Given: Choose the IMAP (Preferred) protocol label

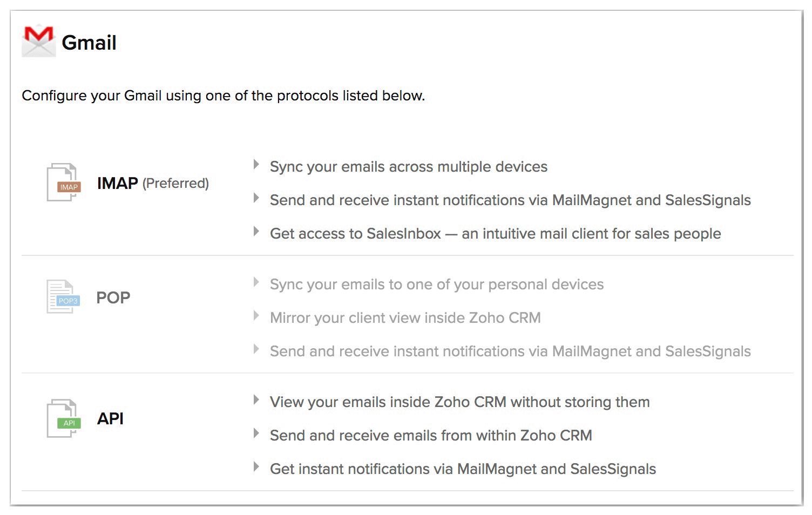Looking at the screenshot, I should 153,183.
